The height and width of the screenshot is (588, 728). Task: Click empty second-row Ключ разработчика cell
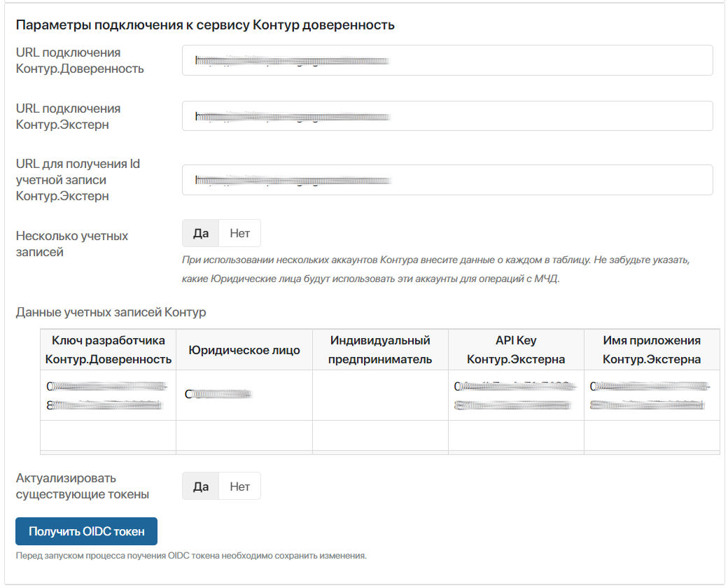[x=108, y=435]
